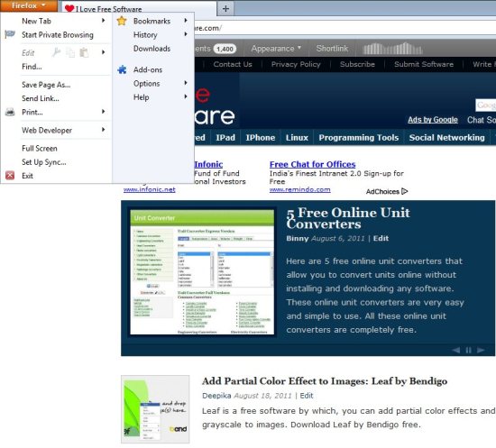Viewport: 496px width, 448px height.
Task: Click the Copy icon in Edit row
Action: 70,52
